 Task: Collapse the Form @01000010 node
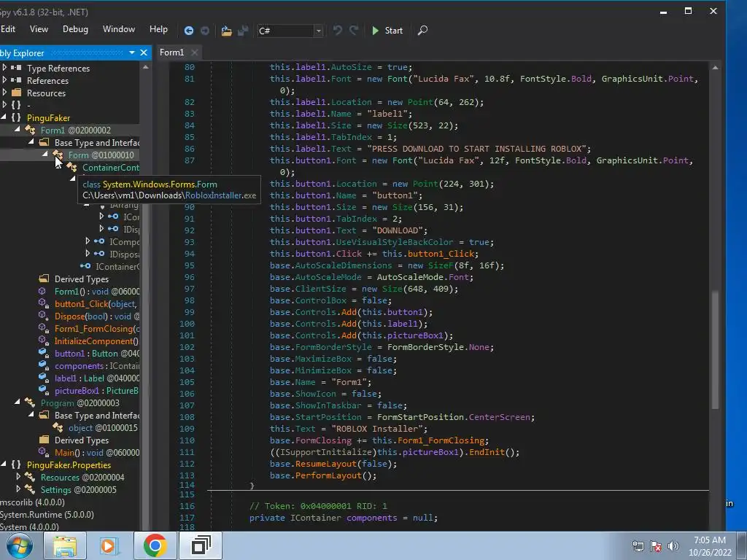coord(45,154)
